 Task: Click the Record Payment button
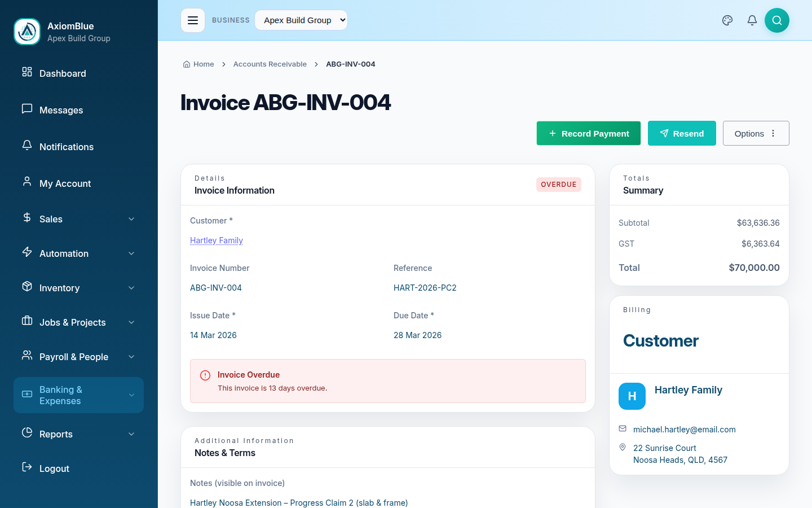(588, 133)
